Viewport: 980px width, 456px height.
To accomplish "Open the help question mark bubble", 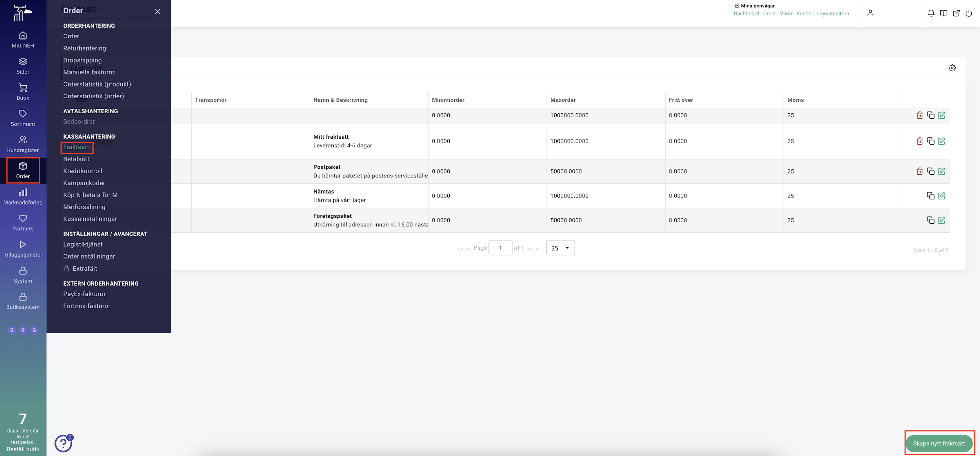I will tap(64, 443).
